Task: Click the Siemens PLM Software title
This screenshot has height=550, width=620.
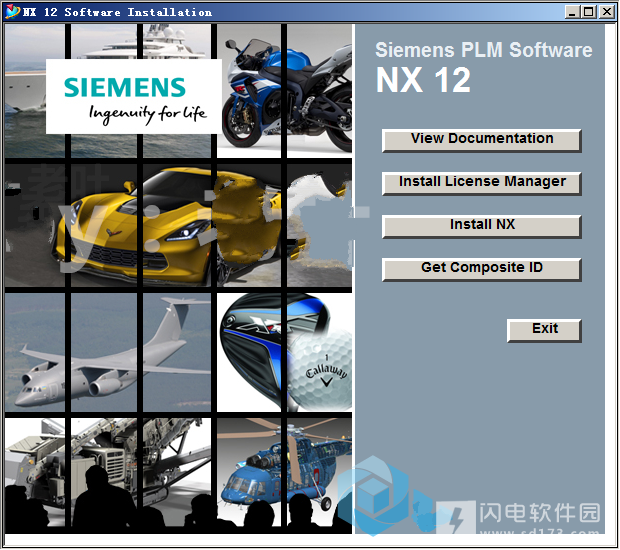Action: (x=483, y=50)
